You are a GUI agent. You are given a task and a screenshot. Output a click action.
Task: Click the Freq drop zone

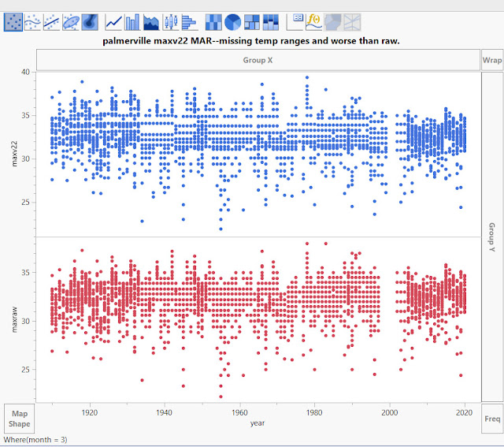(492, 419)
